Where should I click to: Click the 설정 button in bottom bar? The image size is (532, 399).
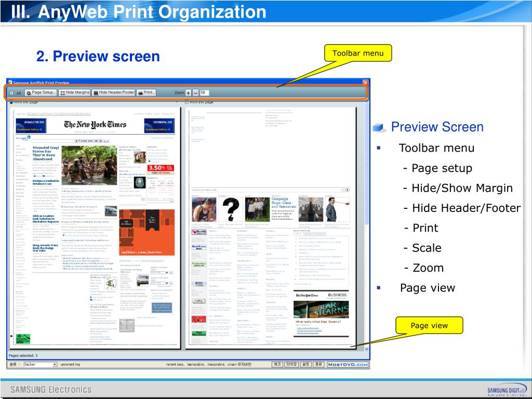(x=305, y=364)
